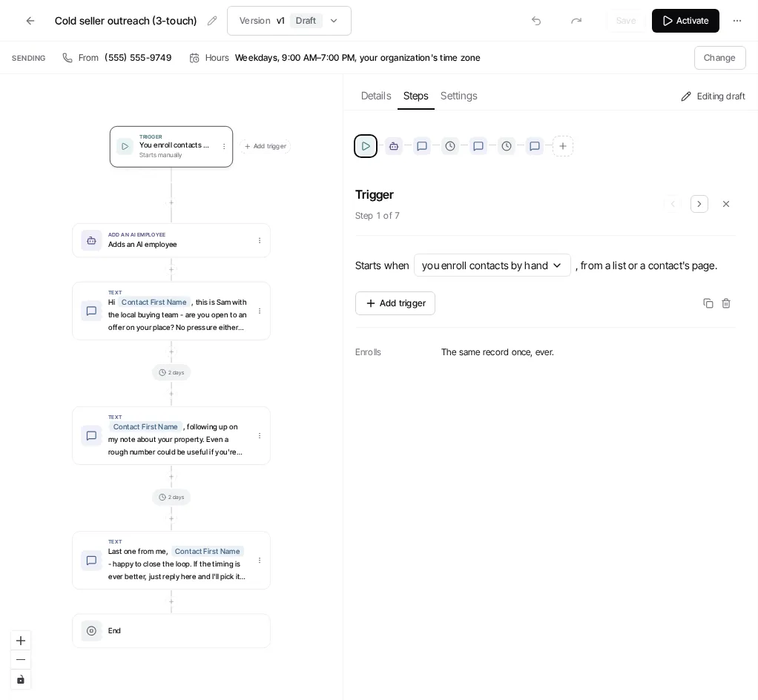The image size is (758, 700).
Task: Select first text message step in stepper
Action: pos(421,146)
